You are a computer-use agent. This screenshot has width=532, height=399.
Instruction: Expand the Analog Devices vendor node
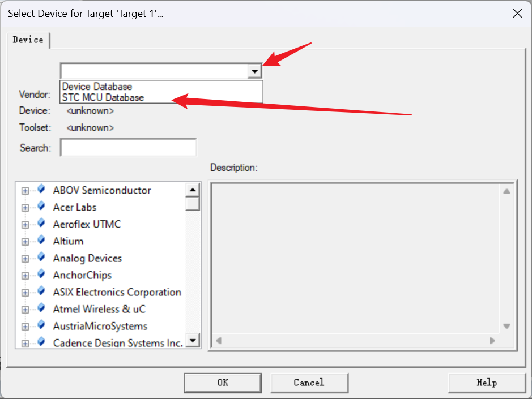pyautogui.click(x=25, y=259)
